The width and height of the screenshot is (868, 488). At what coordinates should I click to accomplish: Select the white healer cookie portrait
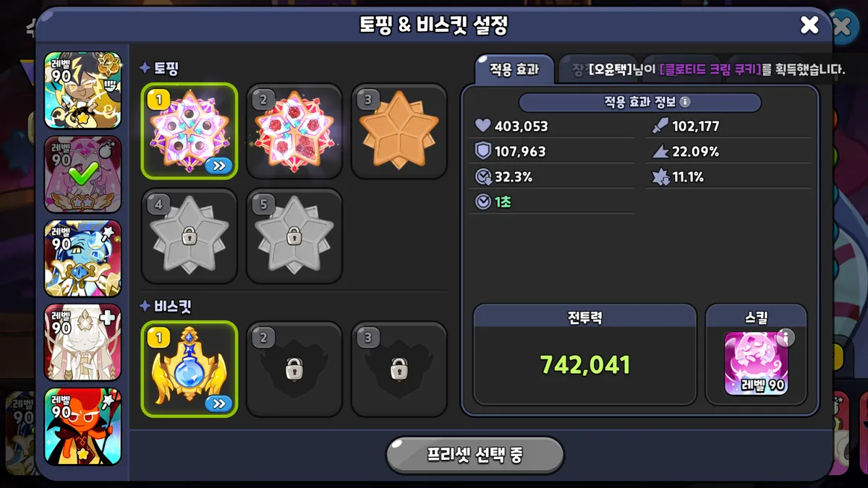(x=82, y=343)
